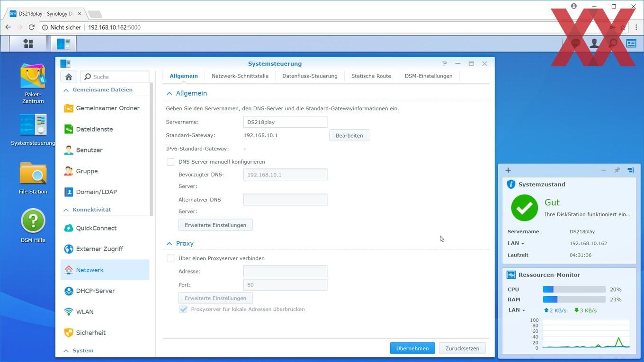Enable Über einen Proxyserver verbinden
644x362 pixels.
[x=170, y=258]
